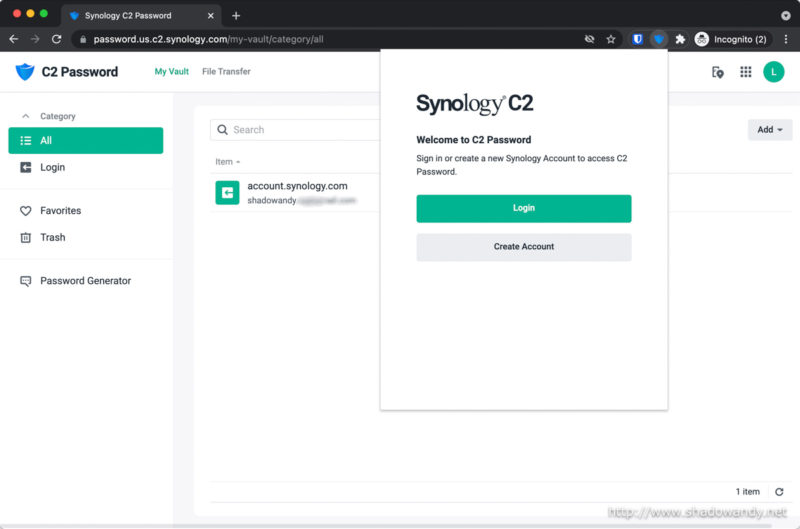
Task: Refresh the item list with reload icon
Action: [779, 492]
